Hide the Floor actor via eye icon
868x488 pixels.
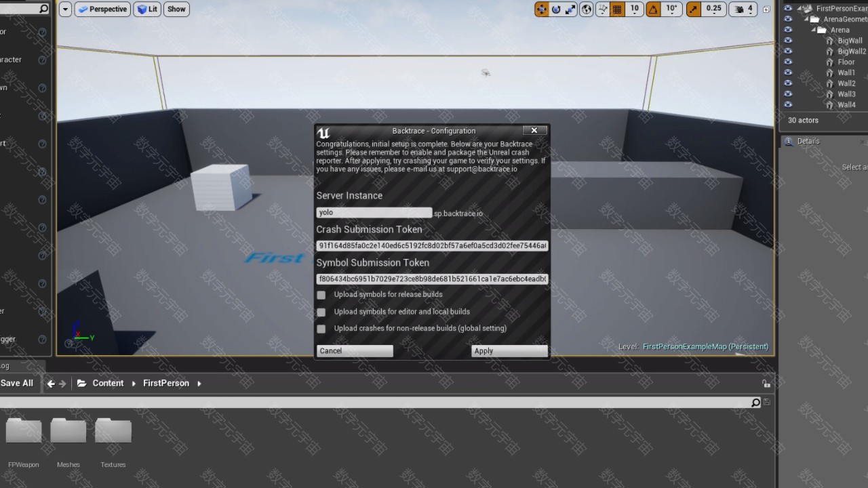click(x=788, y=62)
